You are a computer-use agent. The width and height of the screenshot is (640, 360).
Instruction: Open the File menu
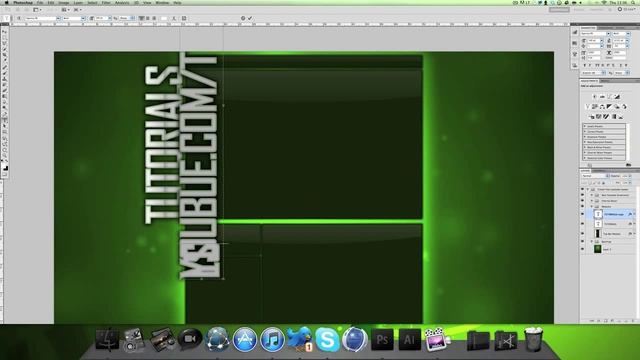(40, 3)
